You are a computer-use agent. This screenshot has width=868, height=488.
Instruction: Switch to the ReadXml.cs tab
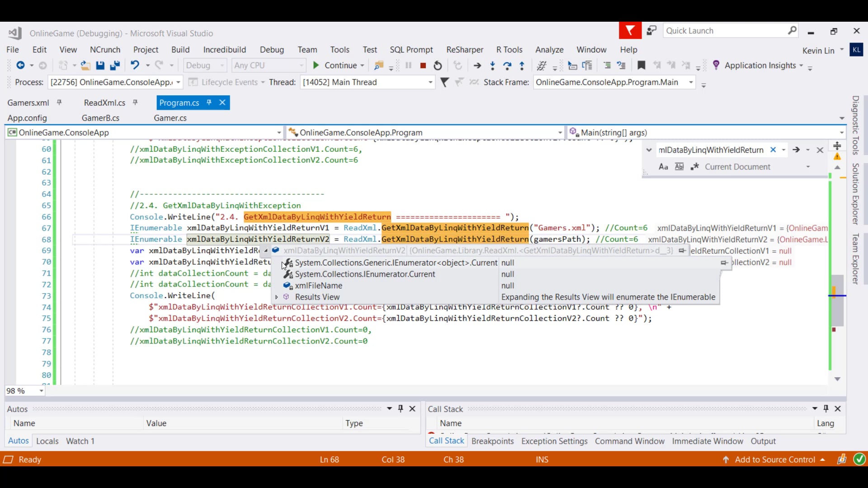click(x=104, y=103)
